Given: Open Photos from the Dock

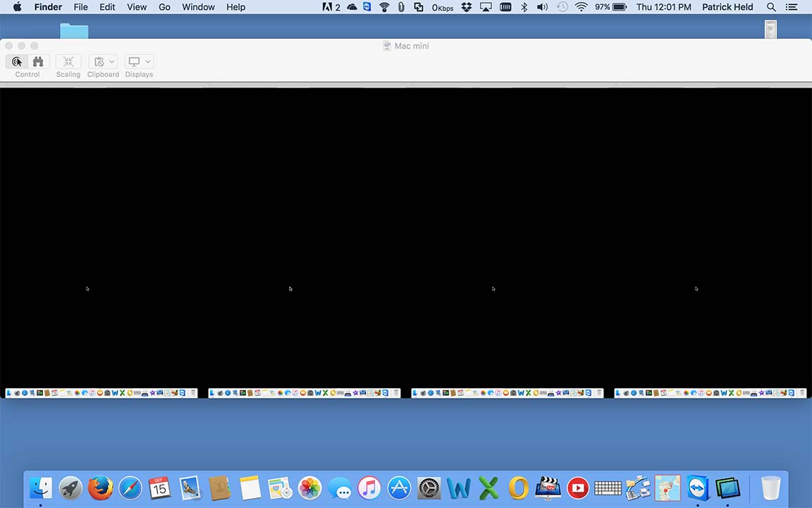Looking at the screenshot, I should [x=309, y=488].
